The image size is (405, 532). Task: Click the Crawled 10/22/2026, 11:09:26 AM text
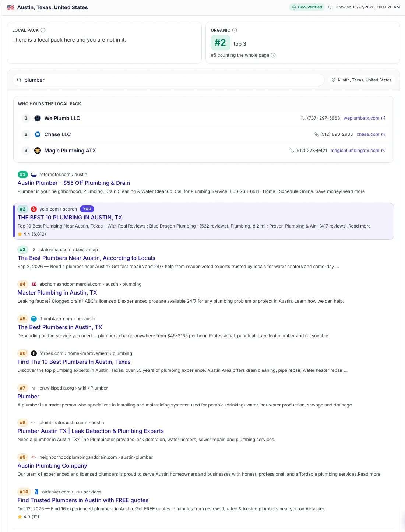(x=367, y=7)
